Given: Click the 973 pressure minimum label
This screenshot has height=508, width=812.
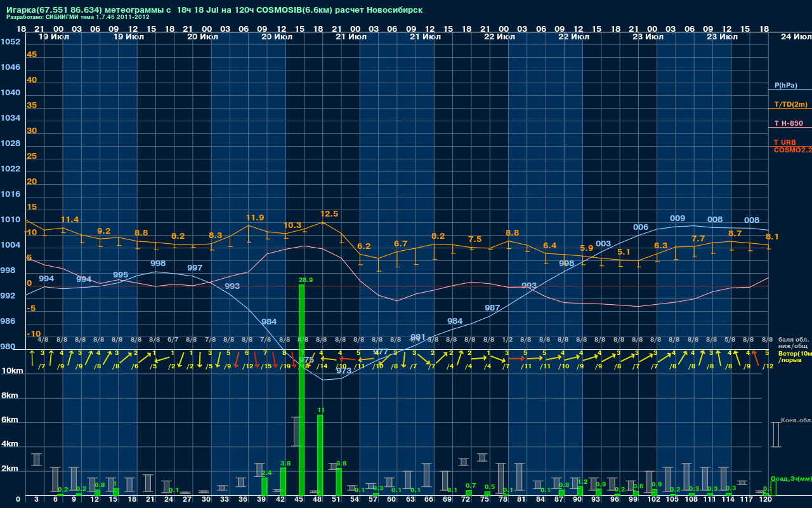Looking at the screenshot, I should tap(344, 371).
